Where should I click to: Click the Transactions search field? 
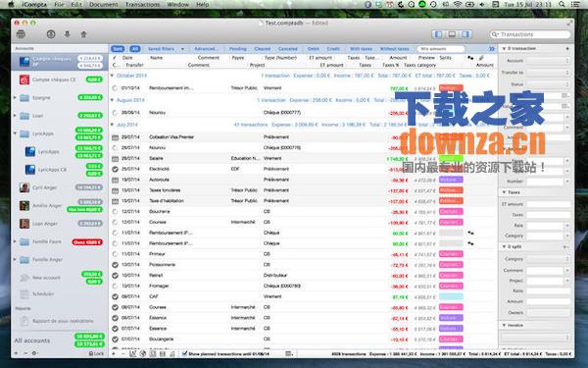click(530, 34)
